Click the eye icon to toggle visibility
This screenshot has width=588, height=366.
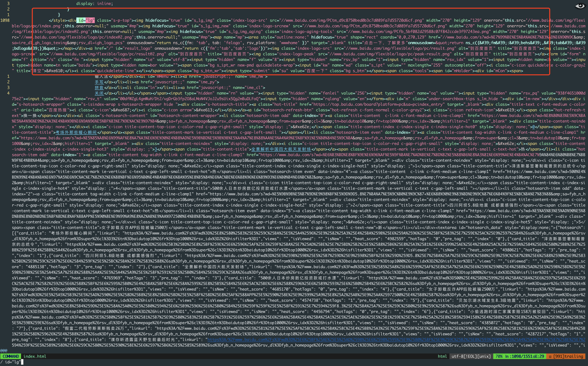tap(580, 5)
